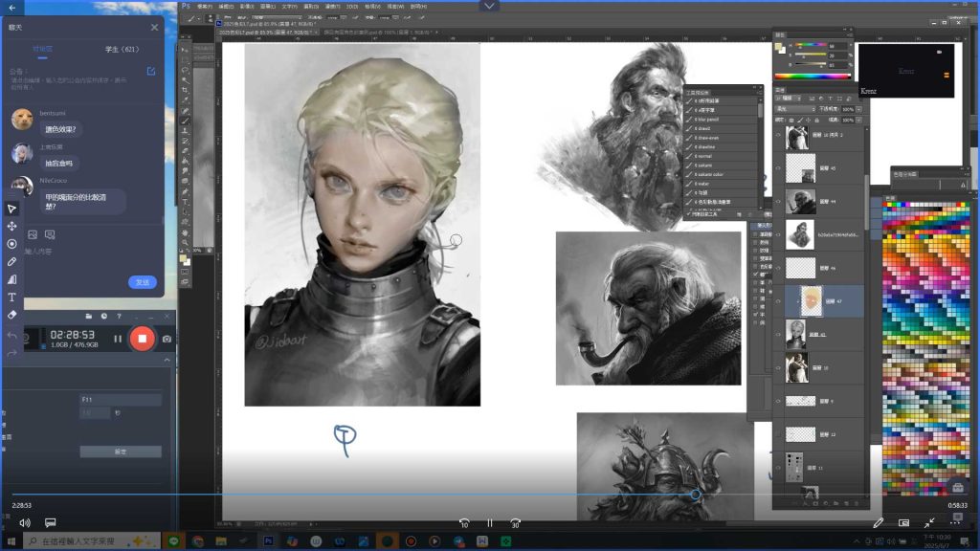Image resolution: width=980 pixels, height=551 pixels.
Task: Click the settings button in the recorder panel
Action: point(120,452)
